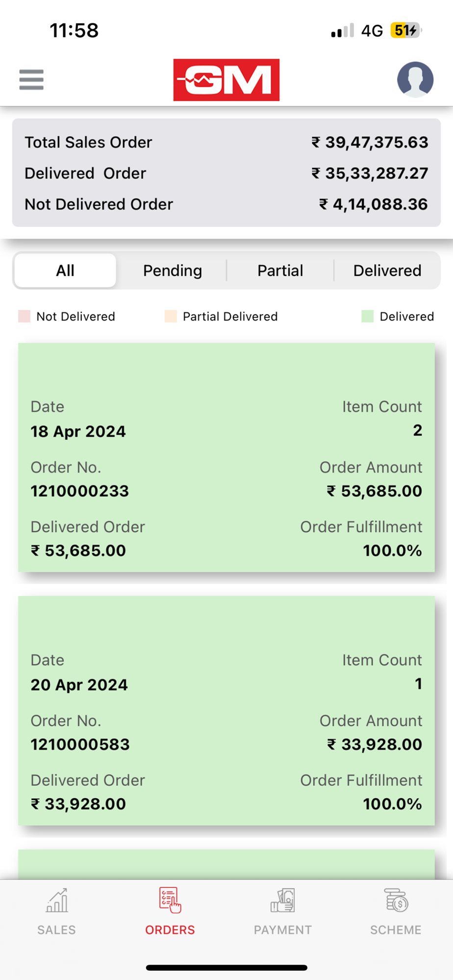Image resolution: width=453 pixels, height=980 pixels.
Task: Open the hamburger menu
Action: pyautogui.click(x=31, y=79)
